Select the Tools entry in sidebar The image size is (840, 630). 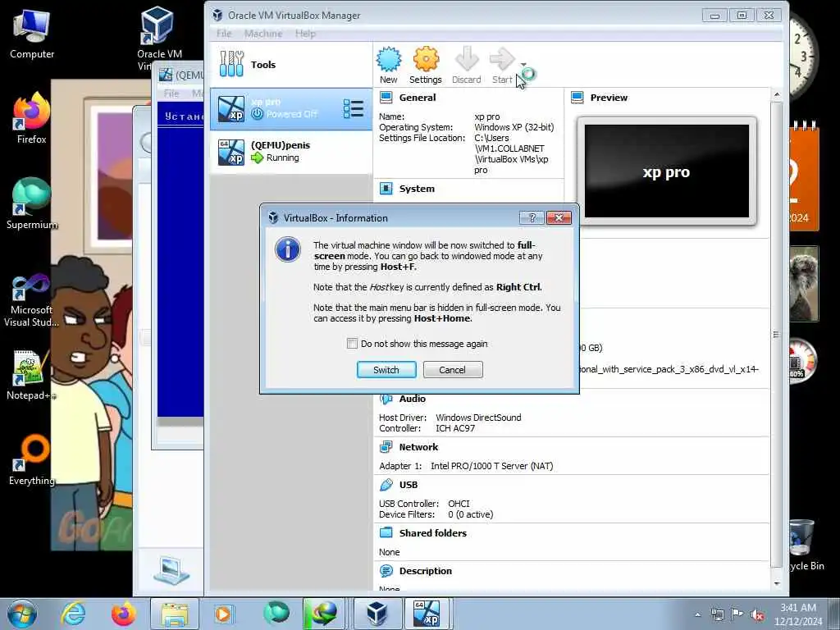[x=291, y=65]
